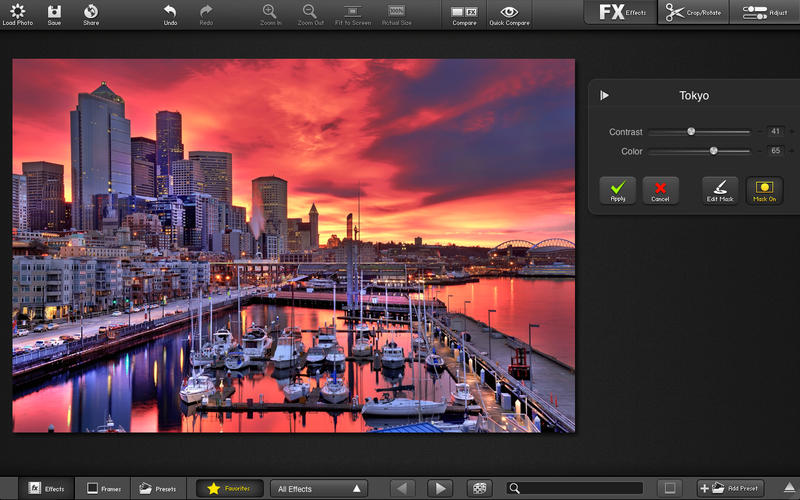Zoom in on the photo
800x500 pixels.
coord(269,11)
